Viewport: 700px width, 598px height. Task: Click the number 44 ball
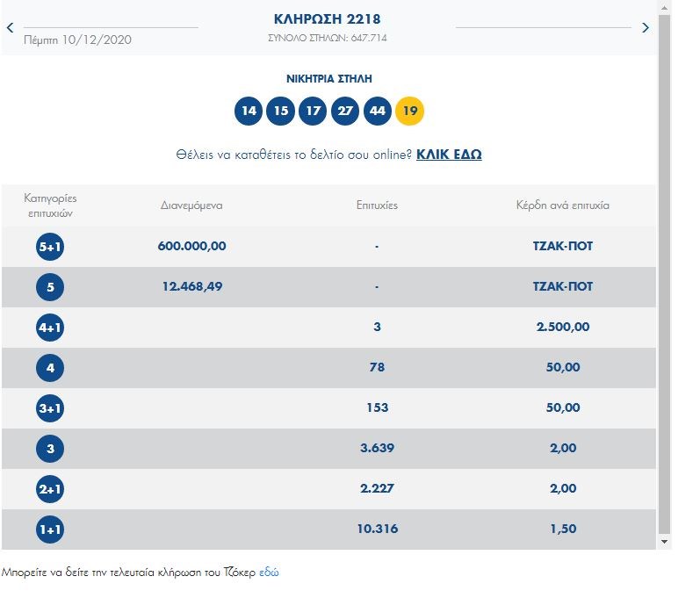coord(378,111)
